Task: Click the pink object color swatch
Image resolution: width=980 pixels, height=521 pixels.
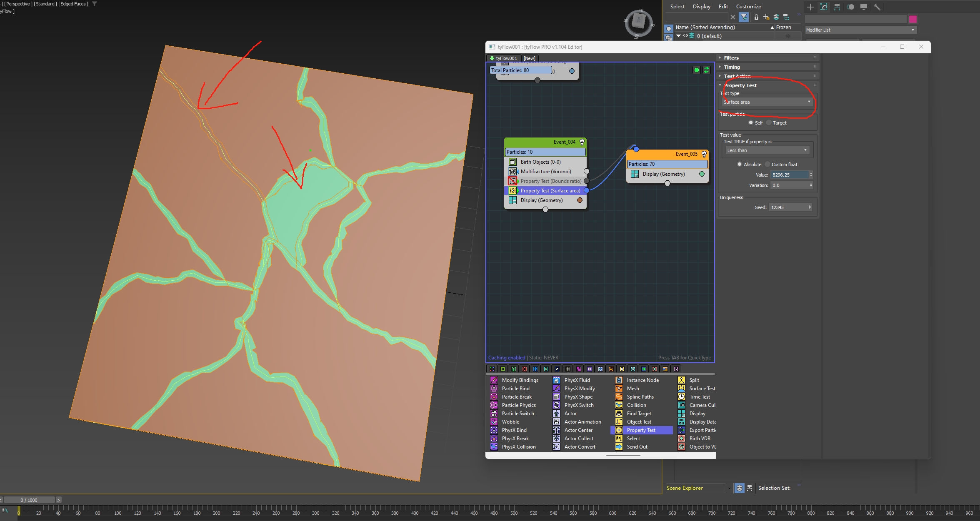Action: point(913,19)
